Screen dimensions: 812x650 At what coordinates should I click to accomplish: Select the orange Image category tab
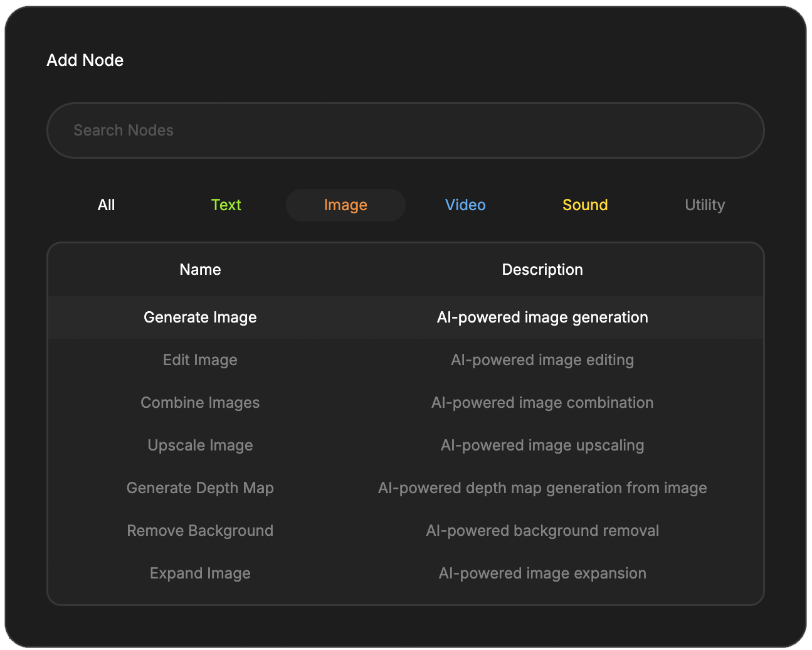pyautogui.click(x=345, y=205)
